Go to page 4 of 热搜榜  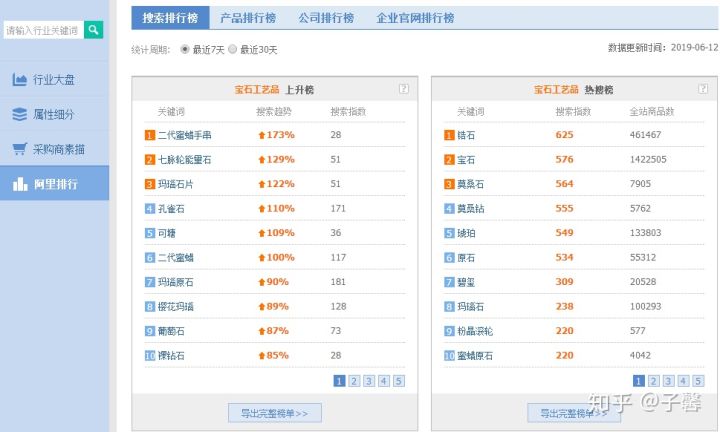point(683,381)
